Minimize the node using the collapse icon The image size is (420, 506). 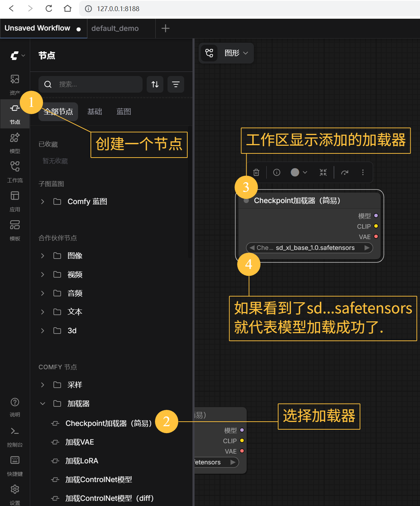click(323, 172)
